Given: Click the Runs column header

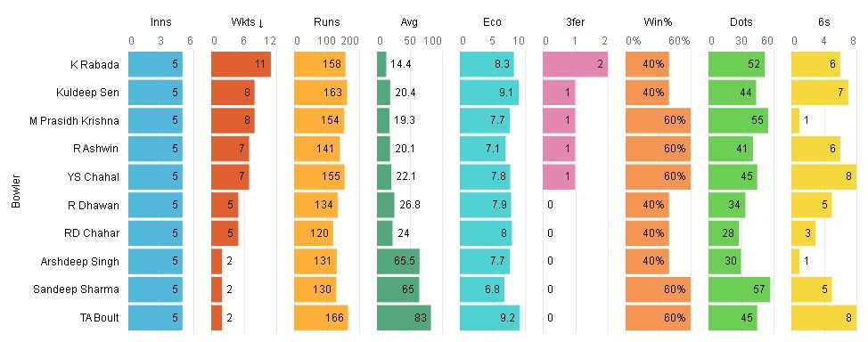Looking at the screenshot, I should [x=326, y=22].
